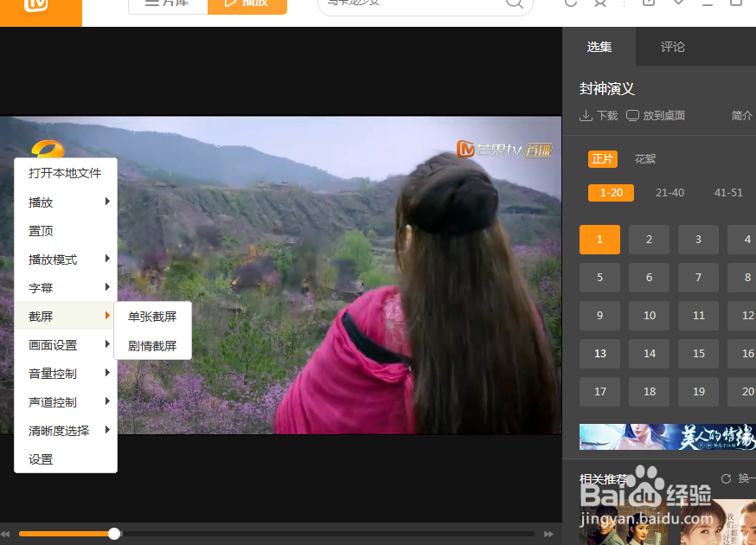Play episode 13

click(599, 354)
